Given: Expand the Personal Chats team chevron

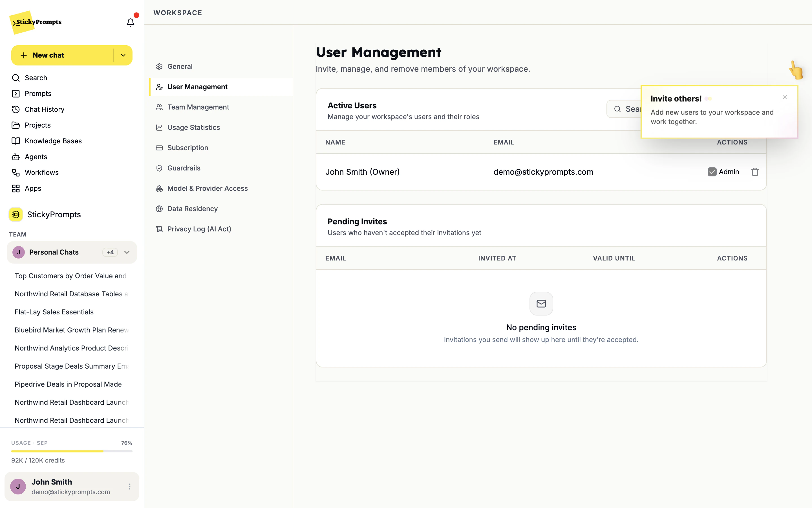Looking at the screenshot, I should tap(127, 252).
